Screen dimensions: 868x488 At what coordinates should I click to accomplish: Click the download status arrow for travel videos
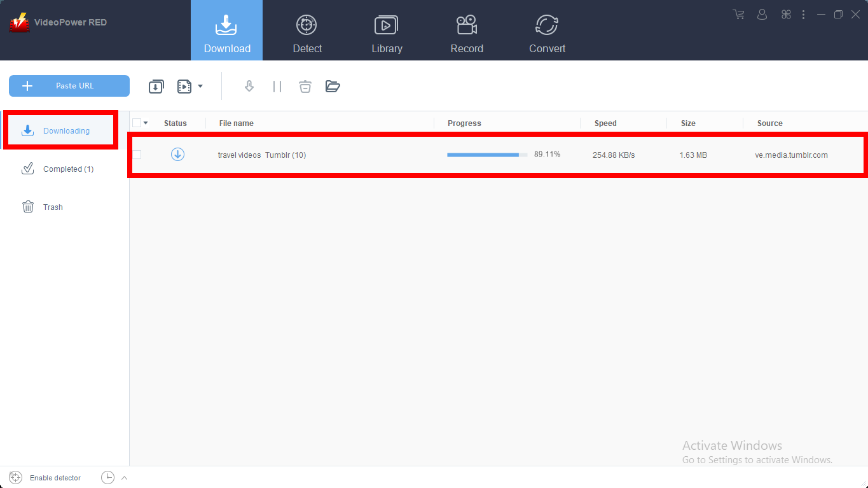point(177,154)
